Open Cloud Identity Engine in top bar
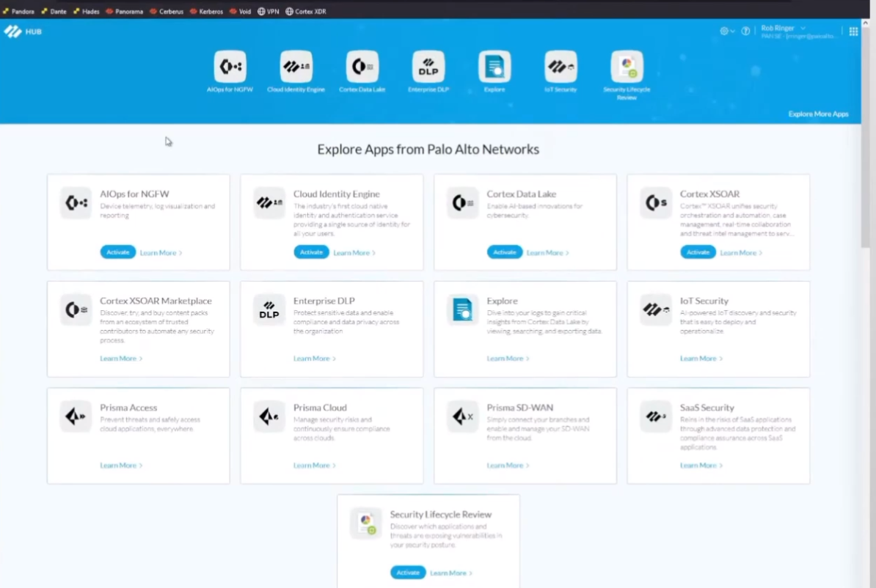The width and height of the screenshot is (876, 588). 296,67
